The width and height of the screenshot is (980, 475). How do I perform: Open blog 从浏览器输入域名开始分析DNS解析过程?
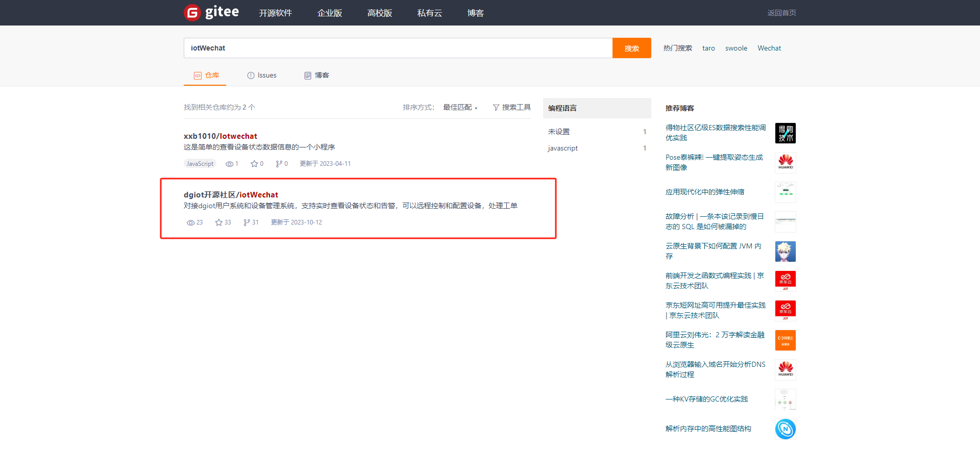pyautogui.click(x=716, y=369)
